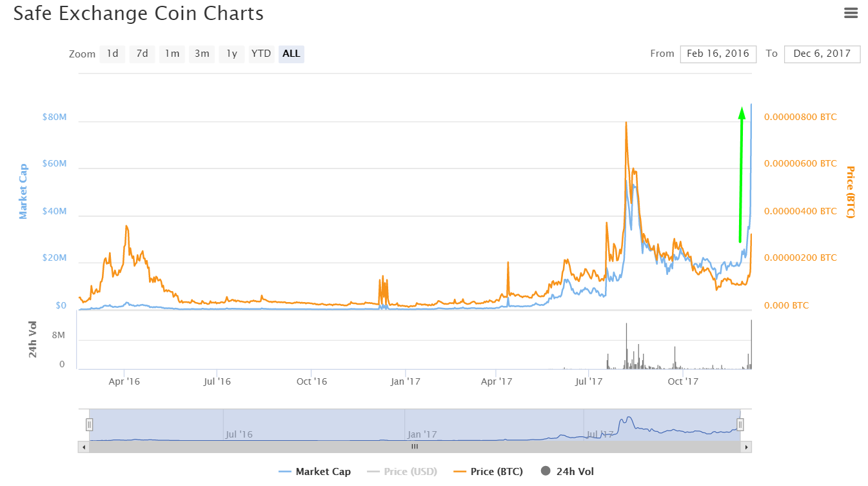Set zoom to 7d

click(142, 54)
